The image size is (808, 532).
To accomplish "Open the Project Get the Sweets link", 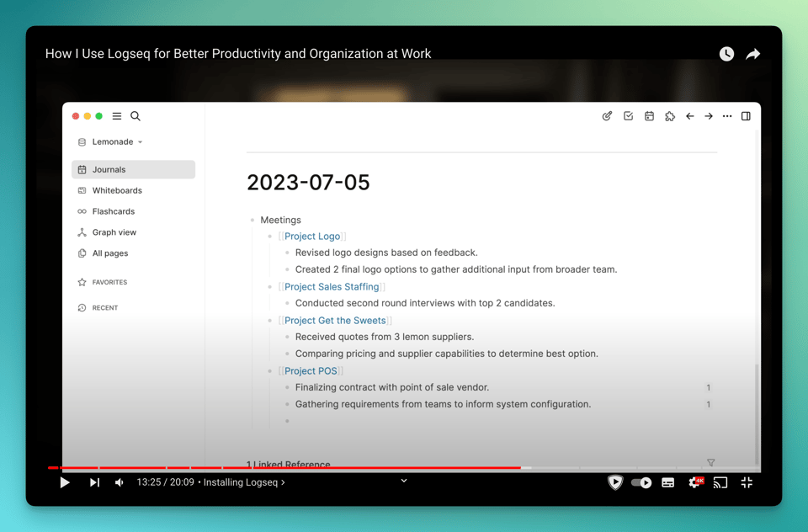I will pyautogui.click(x=335, y=321).
